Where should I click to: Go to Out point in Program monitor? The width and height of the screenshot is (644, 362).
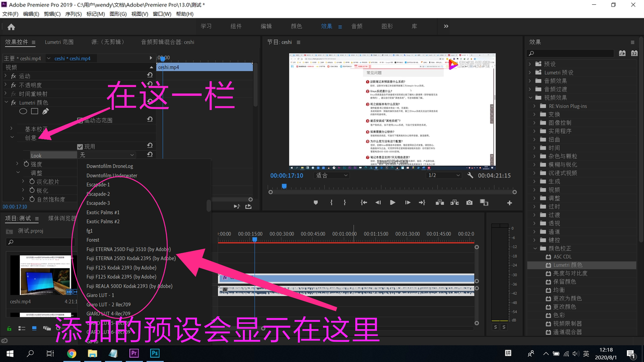pos(422,203)
